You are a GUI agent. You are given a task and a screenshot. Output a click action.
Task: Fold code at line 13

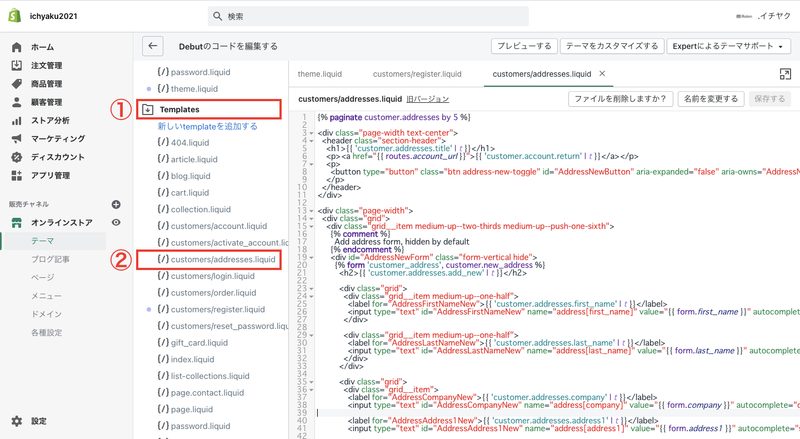pyautogui.click(x=312, y=211)
